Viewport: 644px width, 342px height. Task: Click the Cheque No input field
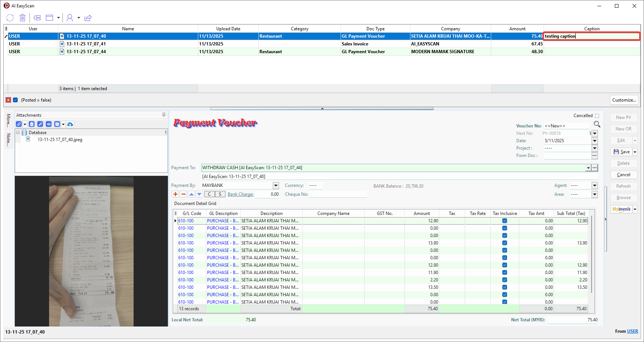click(337, 194)
